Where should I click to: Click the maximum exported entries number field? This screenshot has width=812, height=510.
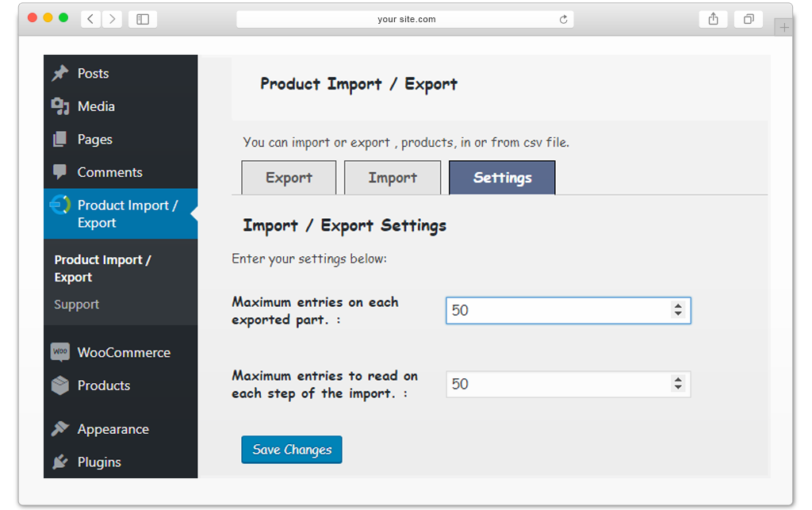tap(568, 311)
